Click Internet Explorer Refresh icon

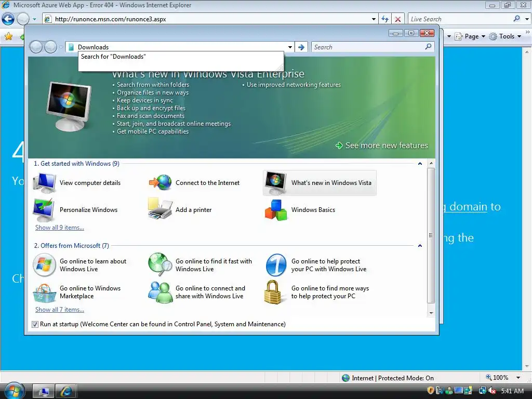point(385,19)
